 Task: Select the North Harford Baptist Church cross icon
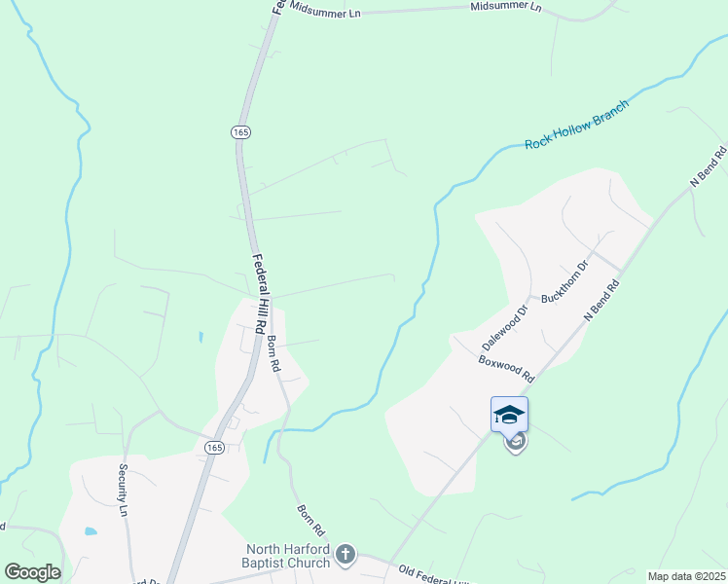coord(345,554)
